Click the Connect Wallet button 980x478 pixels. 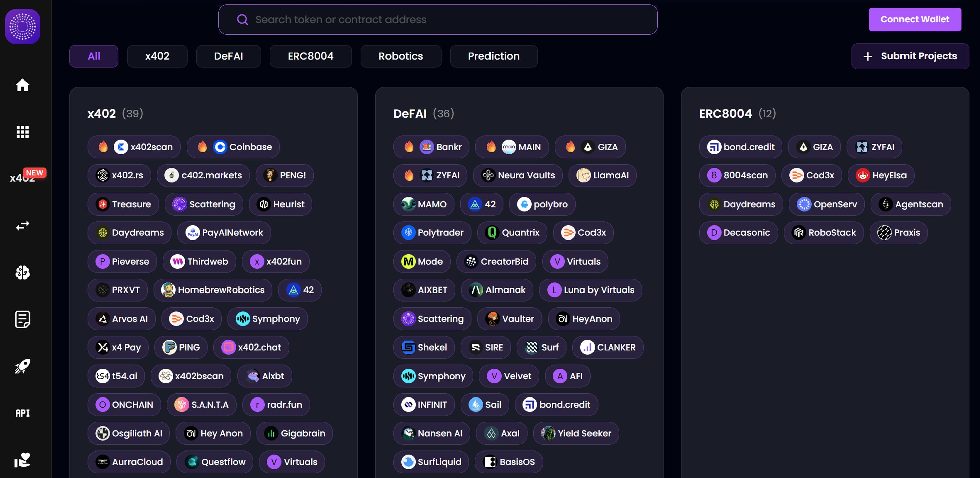click(x=915, y=19)
